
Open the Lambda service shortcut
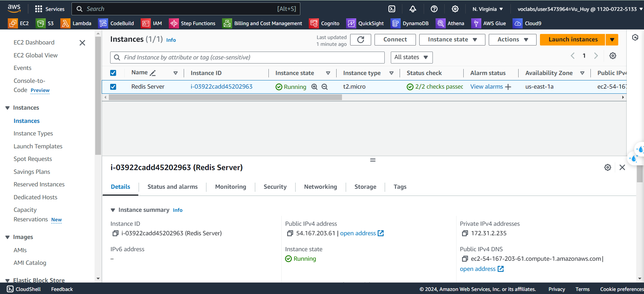[x=76, y=23]
